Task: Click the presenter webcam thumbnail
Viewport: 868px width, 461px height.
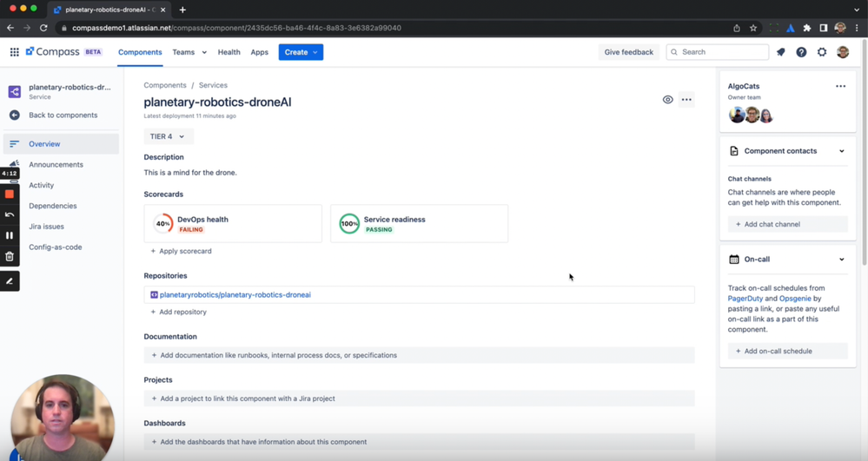Action: [63, 418]
